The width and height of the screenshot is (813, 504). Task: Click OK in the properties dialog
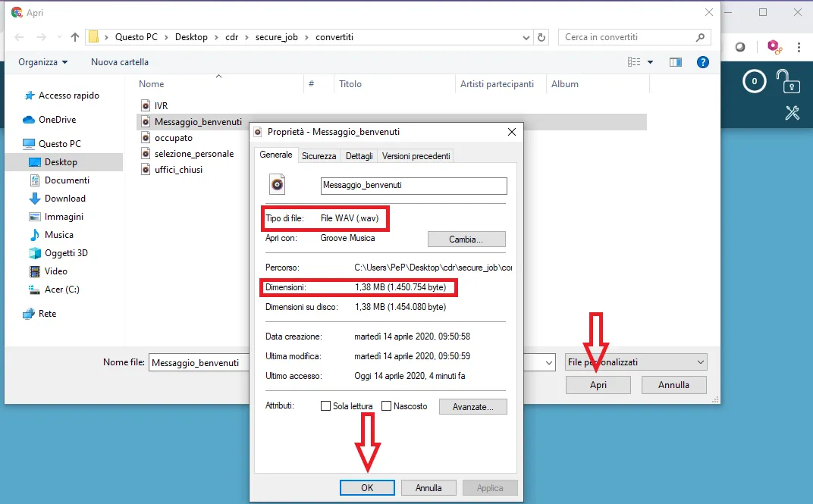(367, 488)
